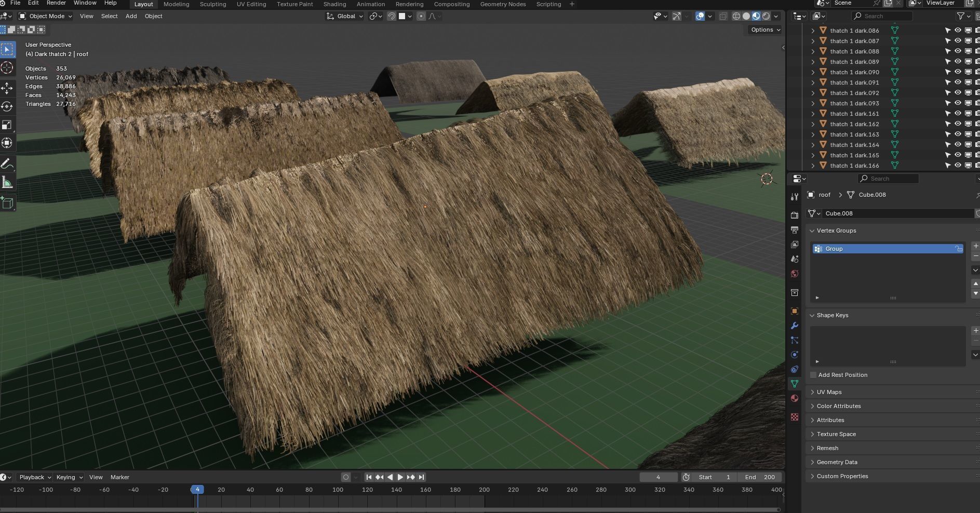Switch to solid viewport shading

[746, 16]
